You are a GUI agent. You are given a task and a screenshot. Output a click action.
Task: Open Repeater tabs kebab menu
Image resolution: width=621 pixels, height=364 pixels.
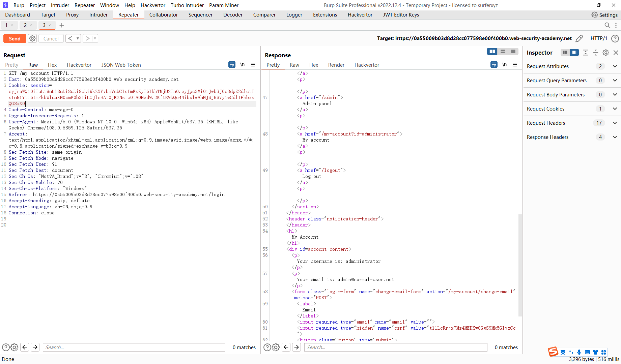click(x=616, y=25)
